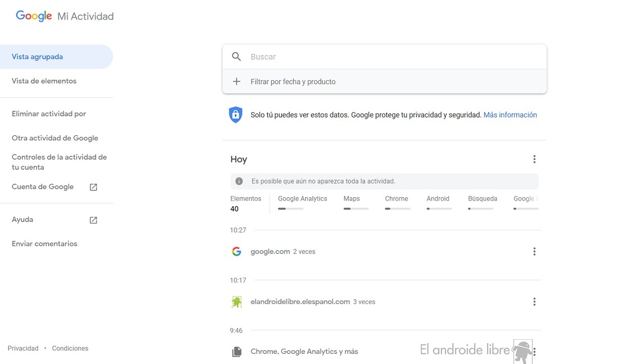
Task: Open external link icon next to Ayuda
Action: pos(93,220)
